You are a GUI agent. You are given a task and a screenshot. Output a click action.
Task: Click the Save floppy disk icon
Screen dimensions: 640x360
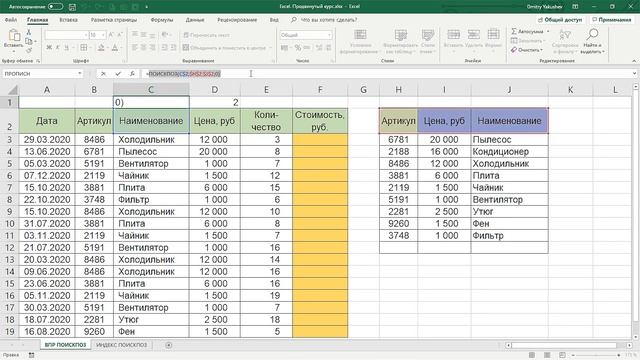pos(72,7)
